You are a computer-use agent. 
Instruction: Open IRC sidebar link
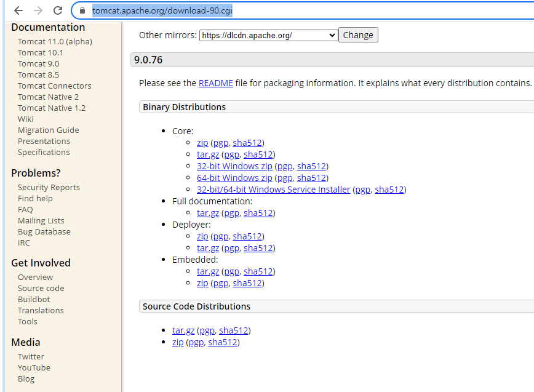tap(24, 243)
